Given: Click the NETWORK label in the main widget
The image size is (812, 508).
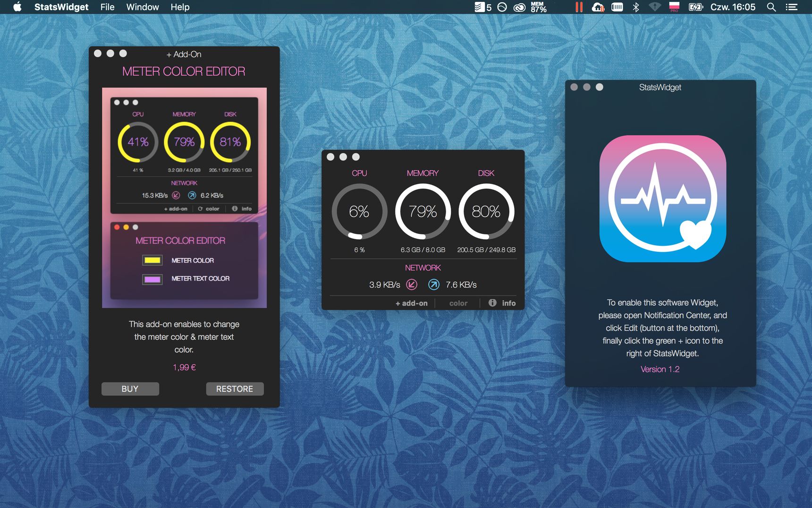Looking at the screenshot, I should [423, 267].
